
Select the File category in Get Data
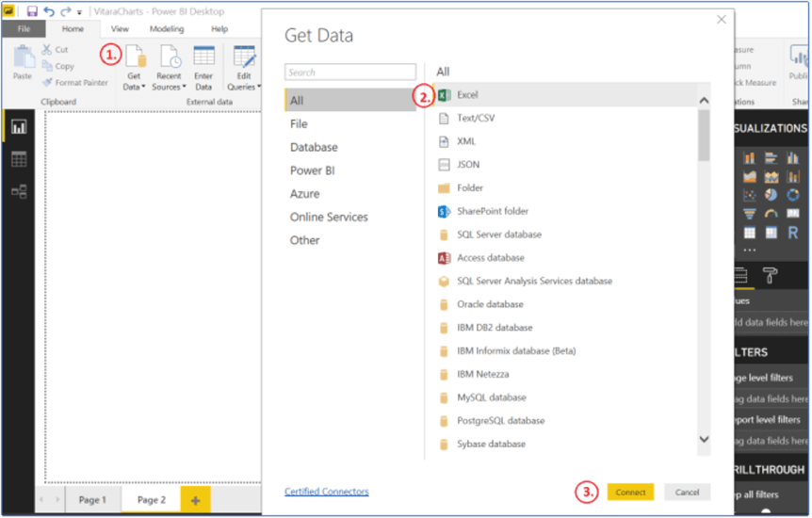point(299,123)
